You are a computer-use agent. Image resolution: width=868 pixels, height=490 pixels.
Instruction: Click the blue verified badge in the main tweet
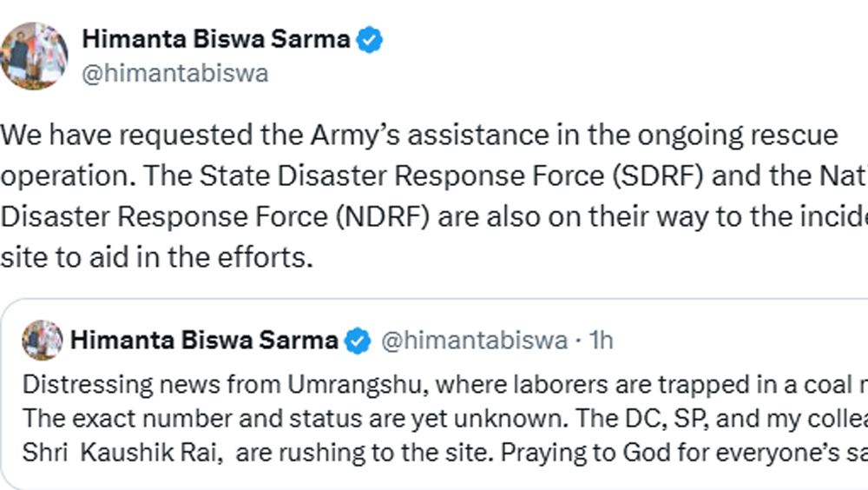[x=371, y=40]
